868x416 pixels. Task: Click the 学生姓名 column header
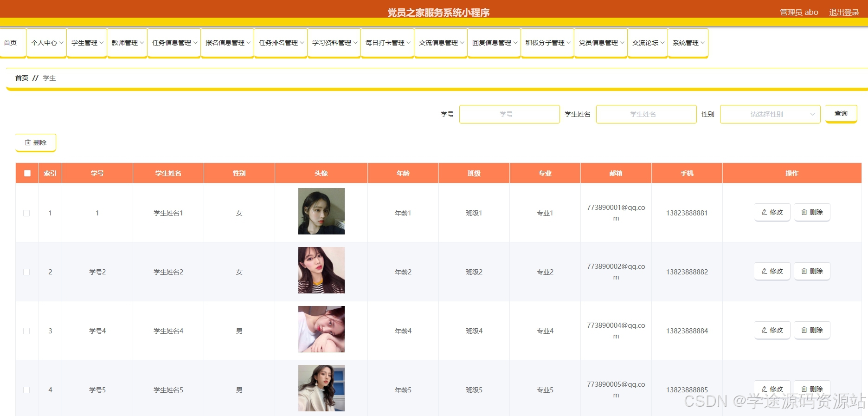168,173
